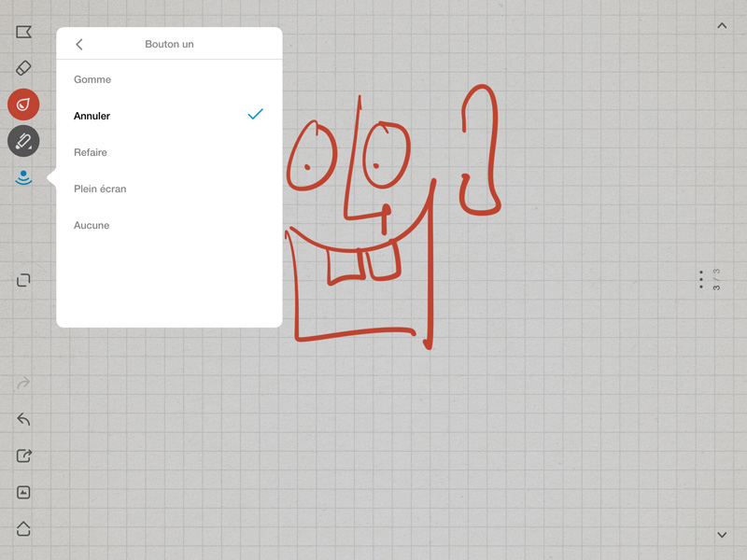Image resolution: width=747 pixels, height=560 pixels.
Task: Go to previous page with up chevron
Action: click(722, 26)
